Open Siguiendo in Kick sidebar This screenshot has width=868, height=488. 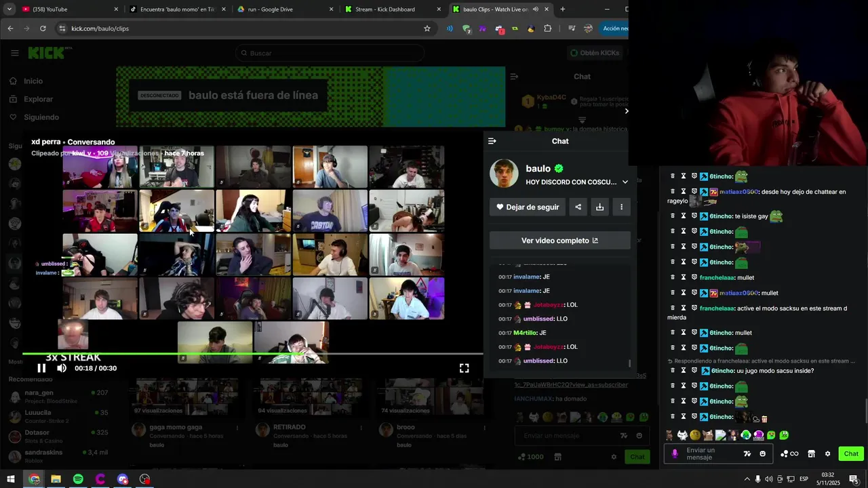[x=34, y=117]
